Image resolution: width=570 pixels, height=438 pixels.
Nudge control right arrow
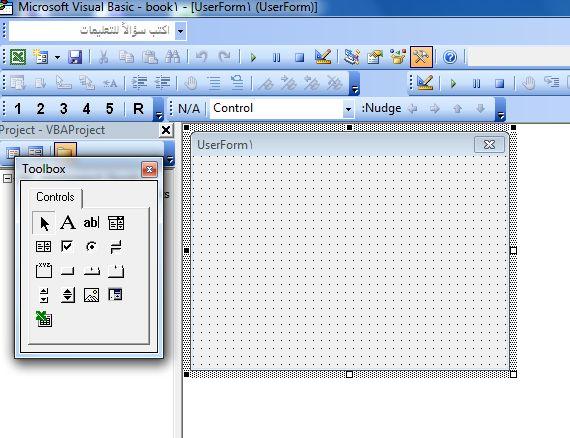pos(435,108)
